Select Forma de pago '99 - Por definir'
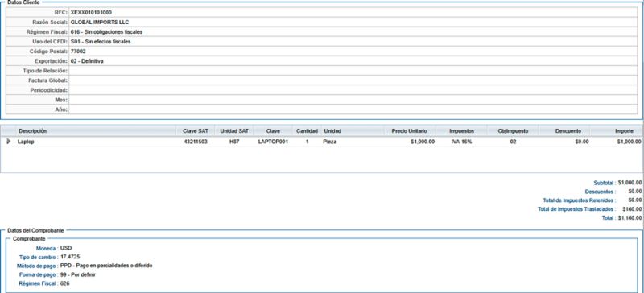 77,274
